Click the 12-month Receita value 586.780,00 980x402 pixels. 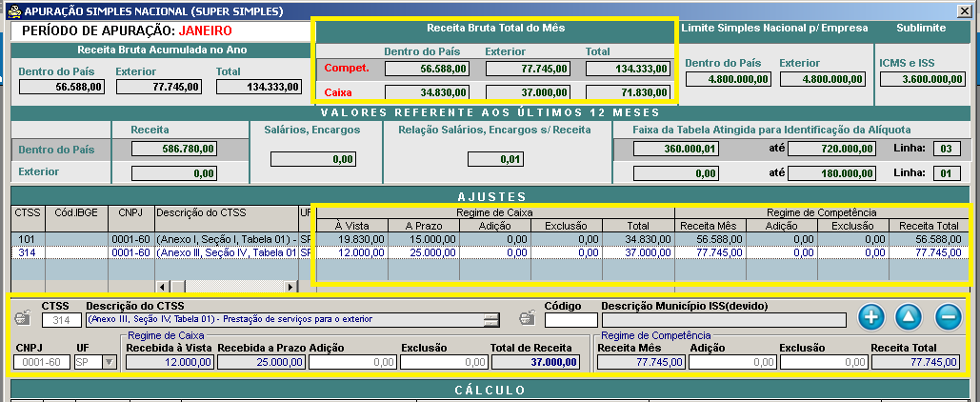click(174, 149)
